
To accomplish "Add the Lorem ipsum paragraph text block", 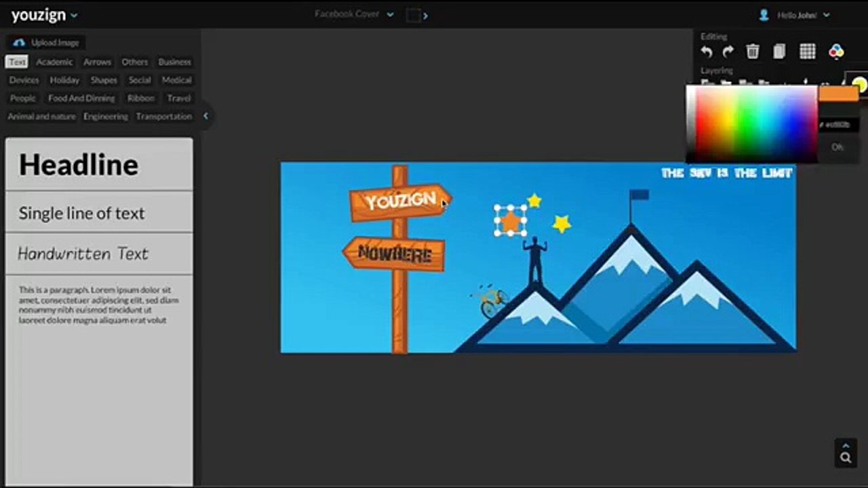I will click(x=99, y=305).
